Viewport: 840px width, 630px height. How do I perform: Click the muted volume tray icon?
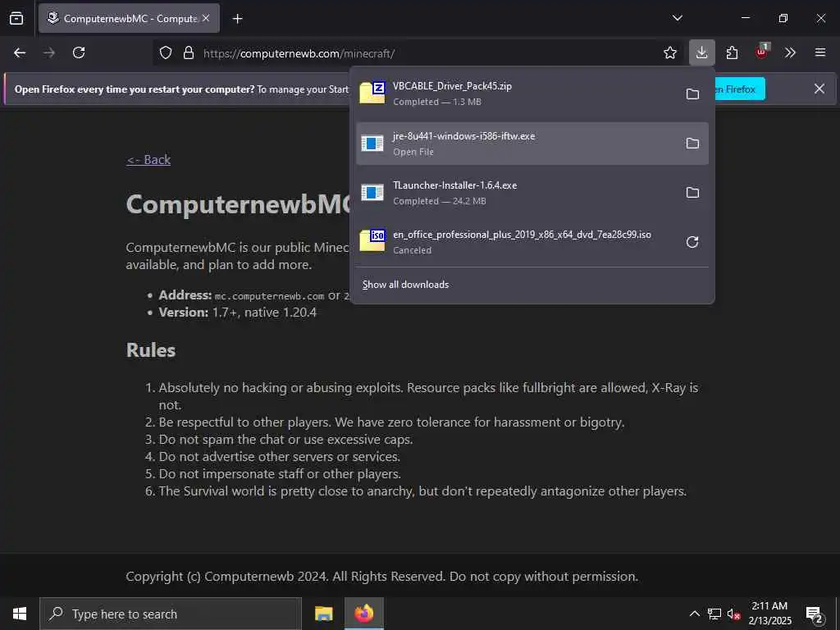734,614
